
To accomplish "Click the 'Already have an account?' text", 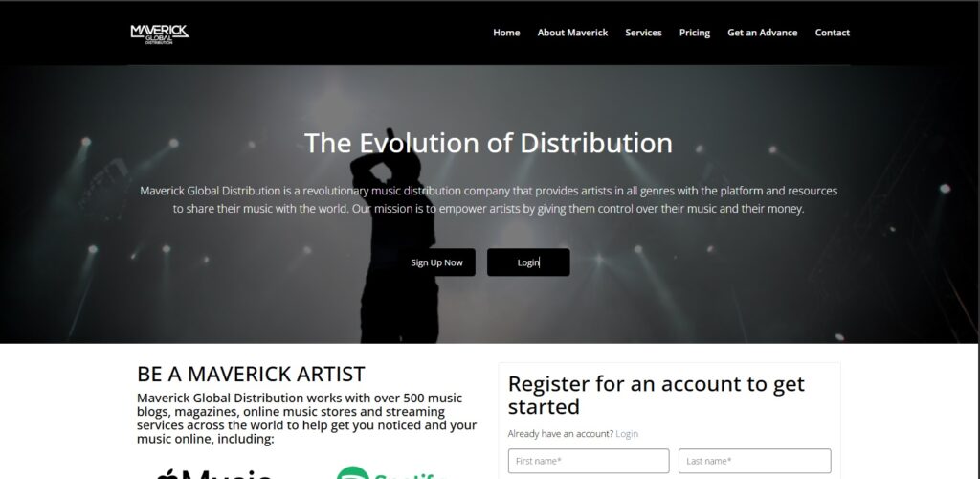I will [x=561, y=434].
